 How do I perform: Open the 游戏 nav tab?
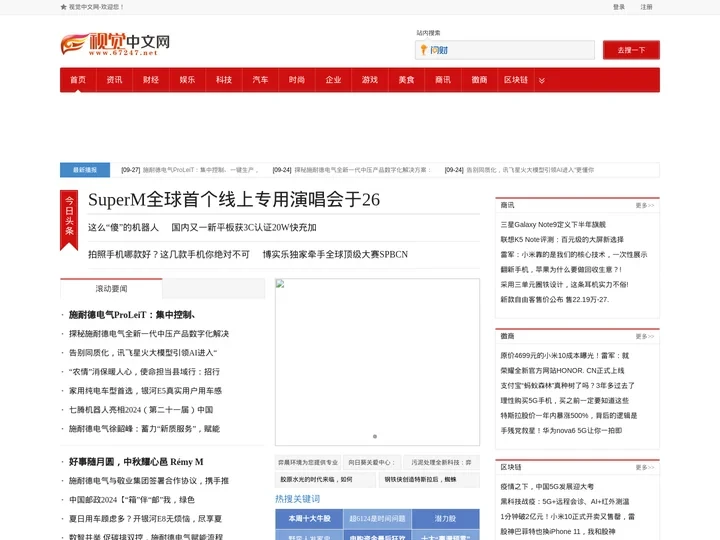370,80
